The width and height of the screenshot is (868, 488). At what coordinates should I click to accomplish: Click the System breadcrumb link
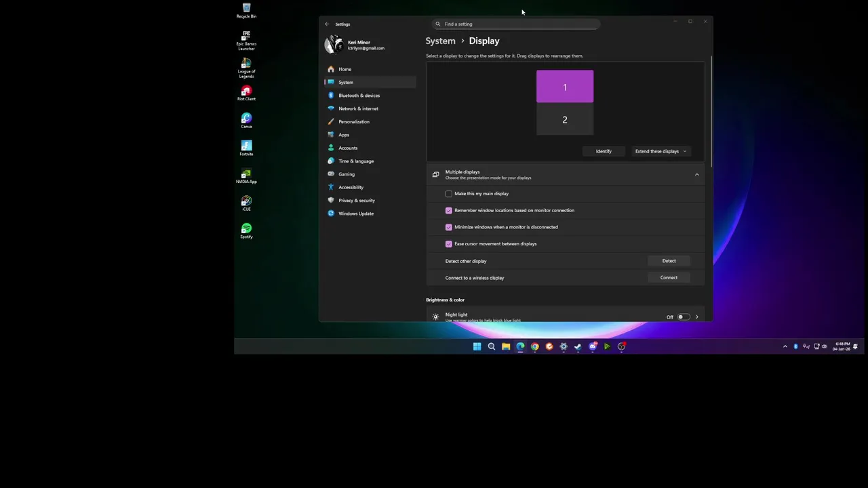pos(440,41)
